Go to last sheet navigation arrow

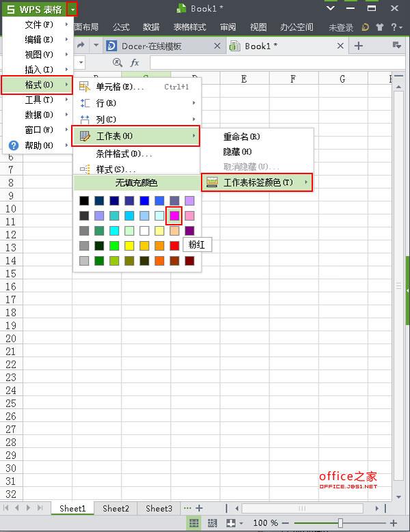(x=40, y=508)
